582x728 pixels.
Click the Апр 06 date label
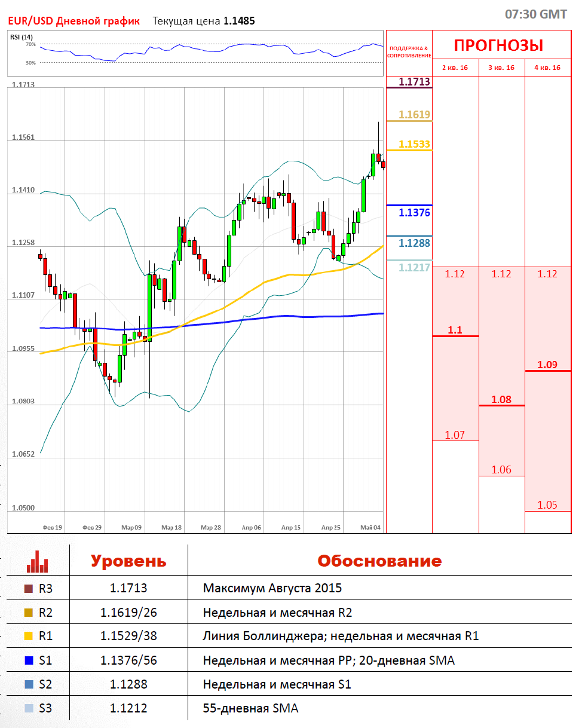pos(251,528)
